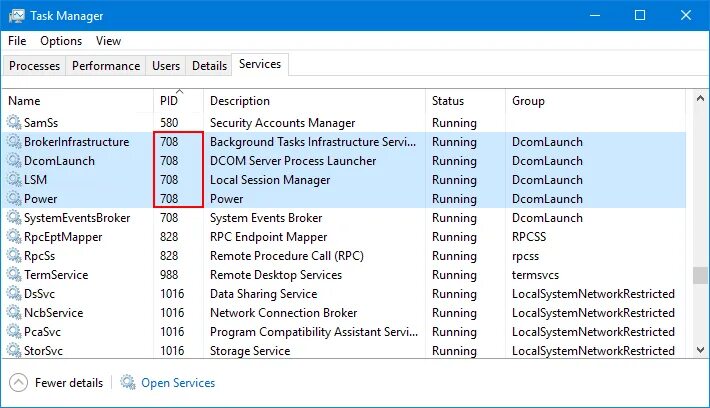Screen dimensions: 710x408
Task: Open the File menu
Action: 17,41
